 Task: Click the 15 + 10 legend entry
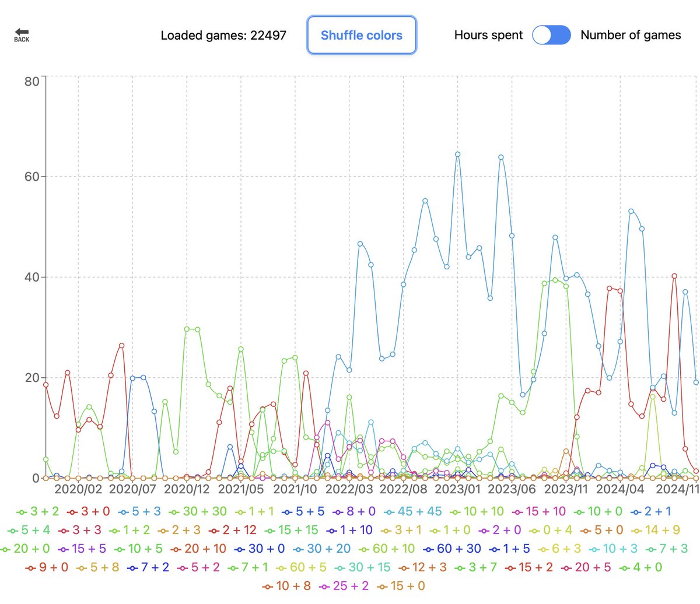click(538, 511)
